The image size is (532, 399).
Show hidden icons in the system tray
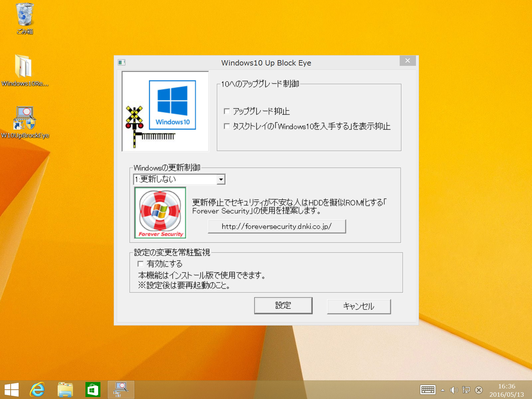442,390
